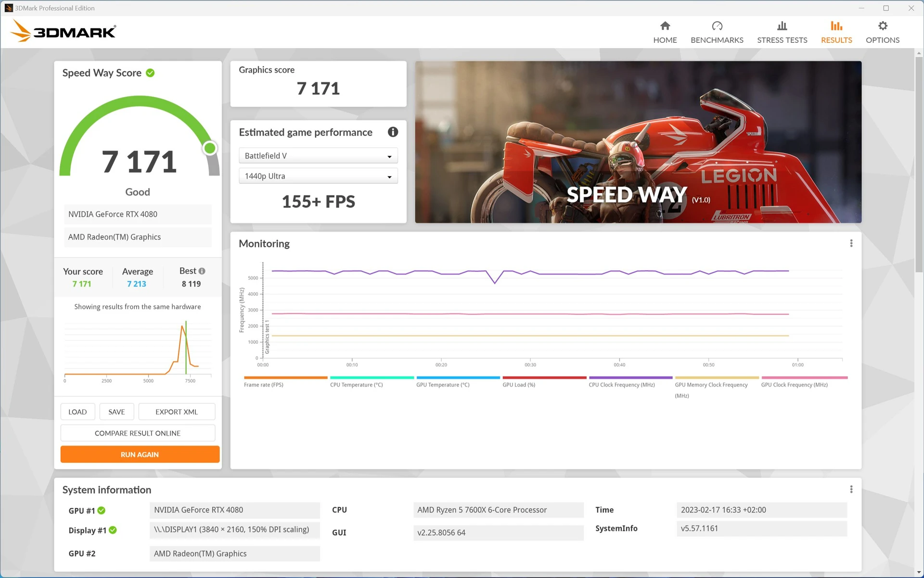The height and width of the screenshot is (578, 924).
Task: Click the SystemInfo version v5.57.1161
Action: 761,528
